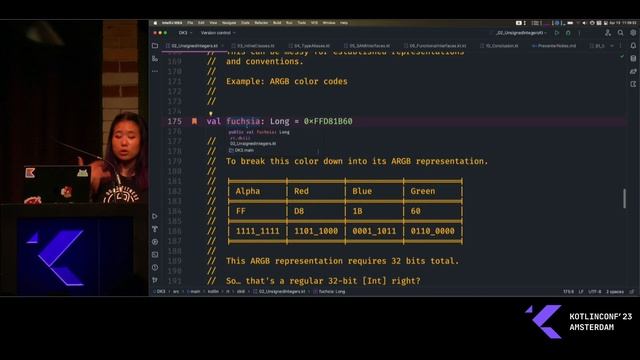
Task: Open the Structure tool window icon
Action: (155, 59)
